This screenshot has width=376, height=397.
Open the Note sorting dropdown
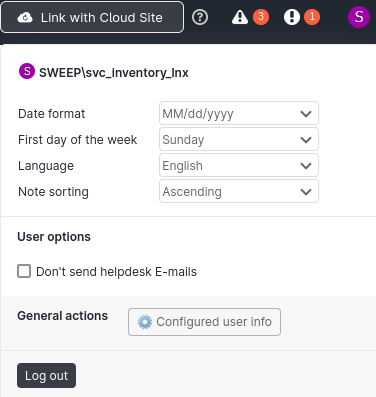(x=239, y=191)
